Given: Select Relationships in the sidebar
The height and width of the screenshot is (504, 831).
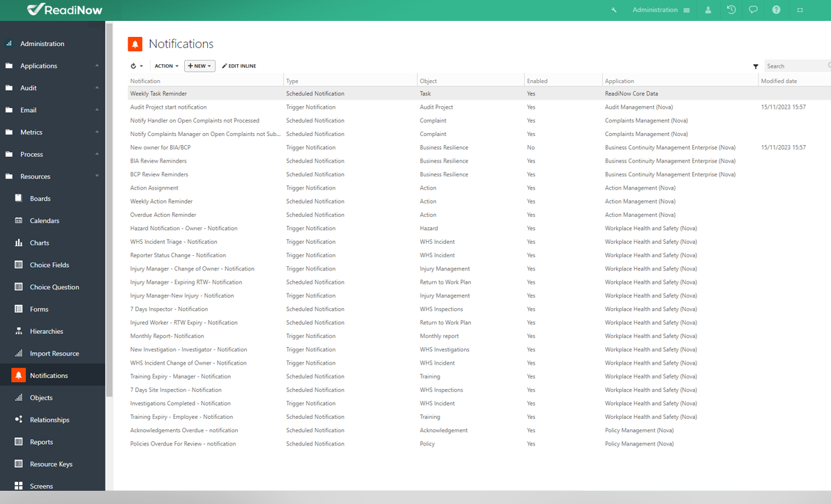Looking at the screenshot, I should tap(50, 420).
